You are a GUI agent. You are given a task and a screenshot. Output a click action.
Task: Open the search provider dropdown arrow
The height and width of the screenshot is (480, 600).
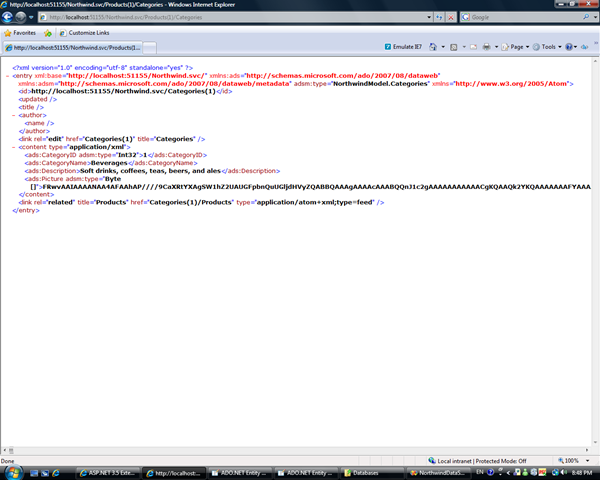595,17
